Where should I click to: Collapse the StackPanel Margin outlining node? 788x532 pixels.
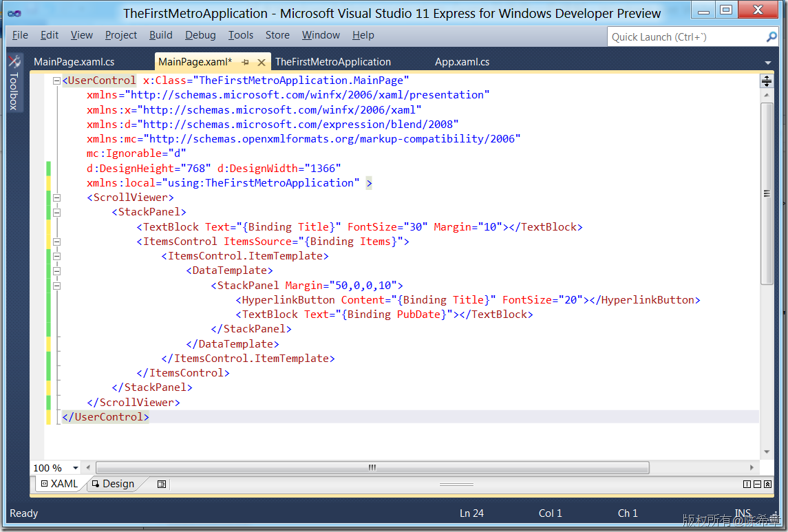pyautogui.click(x=57, y=286)
